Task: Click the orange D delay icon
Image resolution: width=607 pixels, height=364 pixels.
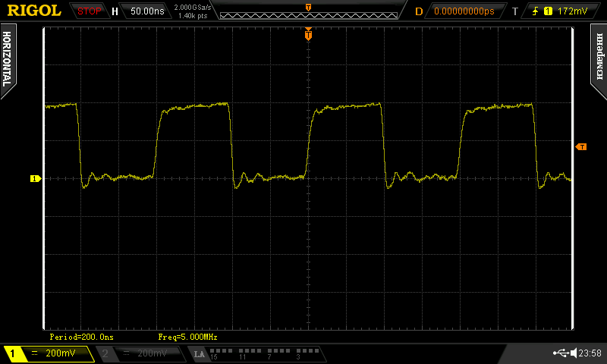Action: click(419, 11)
